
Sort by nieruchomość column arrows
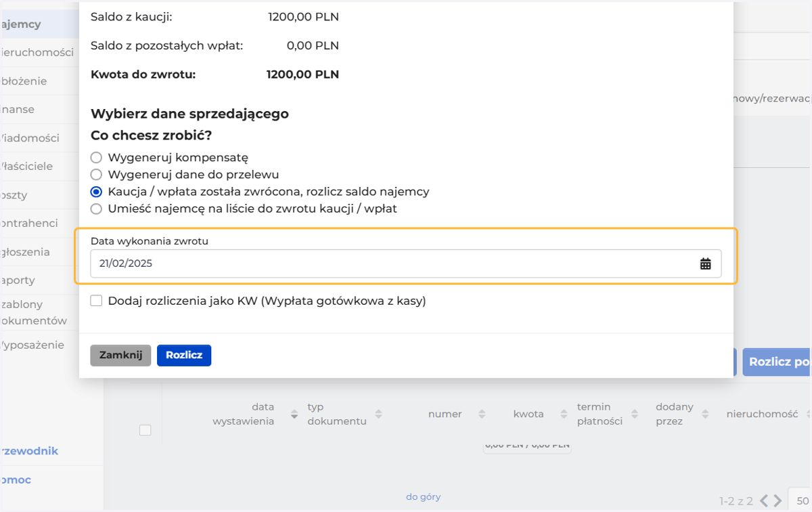(809, 414)
